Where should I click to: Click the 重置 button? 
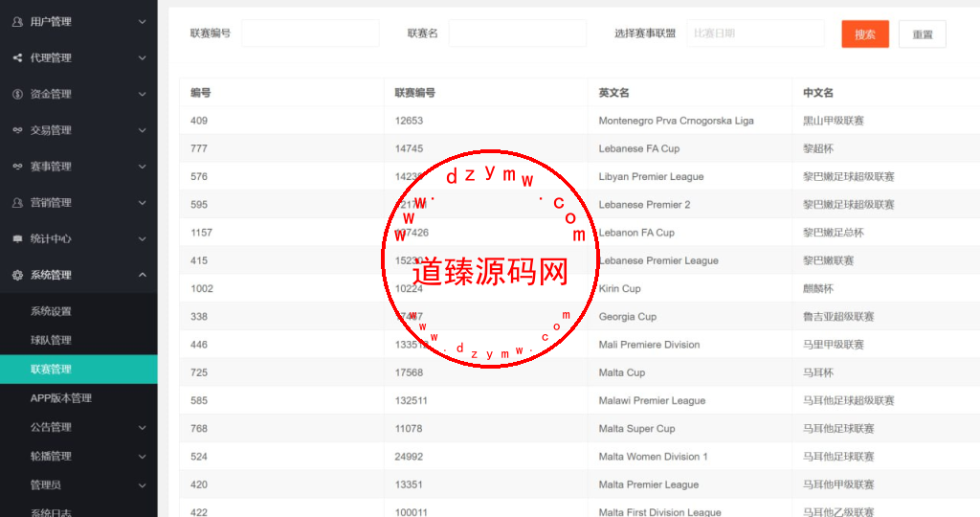923,34
